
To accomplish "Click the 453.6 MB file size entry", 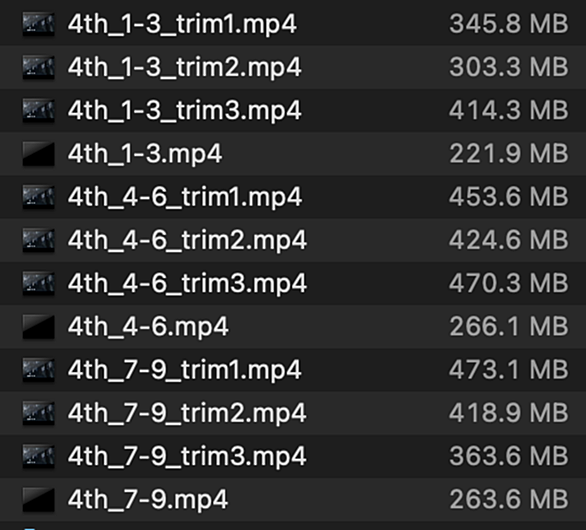I will click(509, 197).
